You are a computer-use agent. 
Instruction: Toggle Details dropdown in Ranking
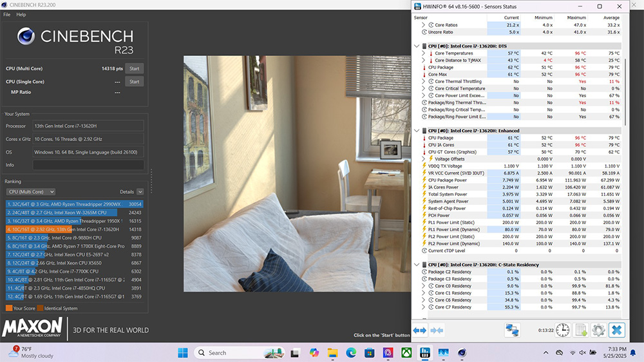pyautogui.click(x=140, y=192)
